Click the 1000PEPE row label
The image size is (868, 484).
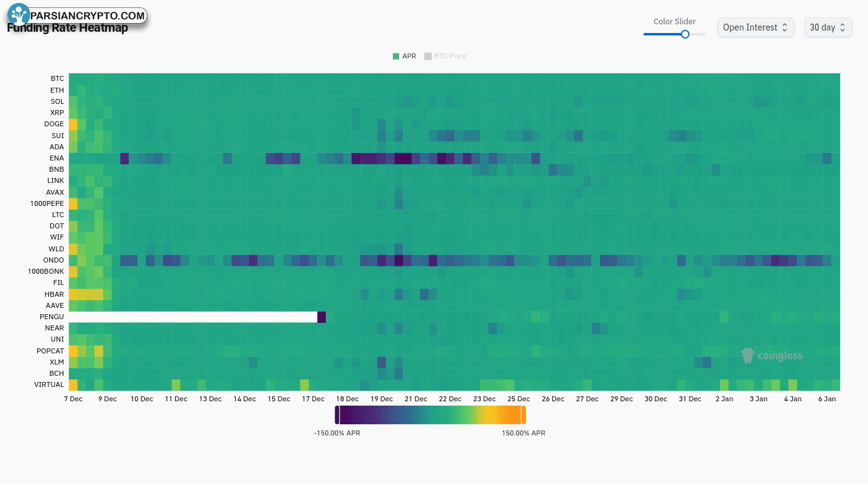(47, 203)
